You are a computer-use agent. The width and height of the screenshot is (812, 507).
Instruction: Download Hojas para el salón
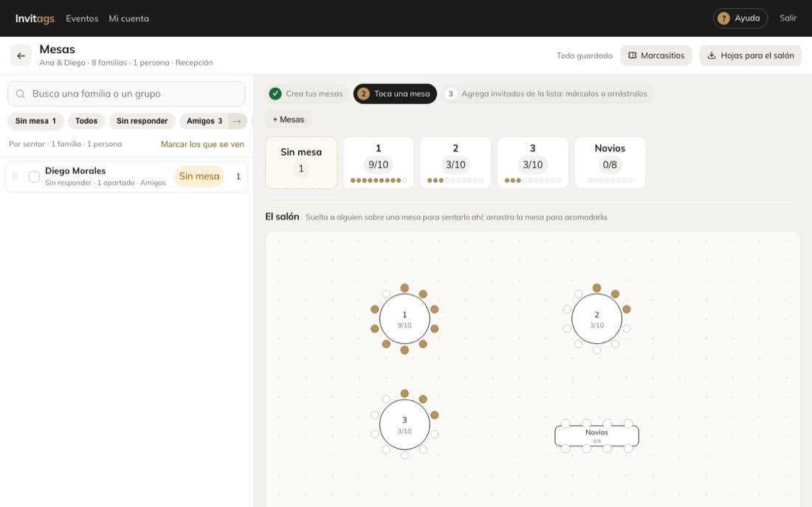[x=751, y=55]
